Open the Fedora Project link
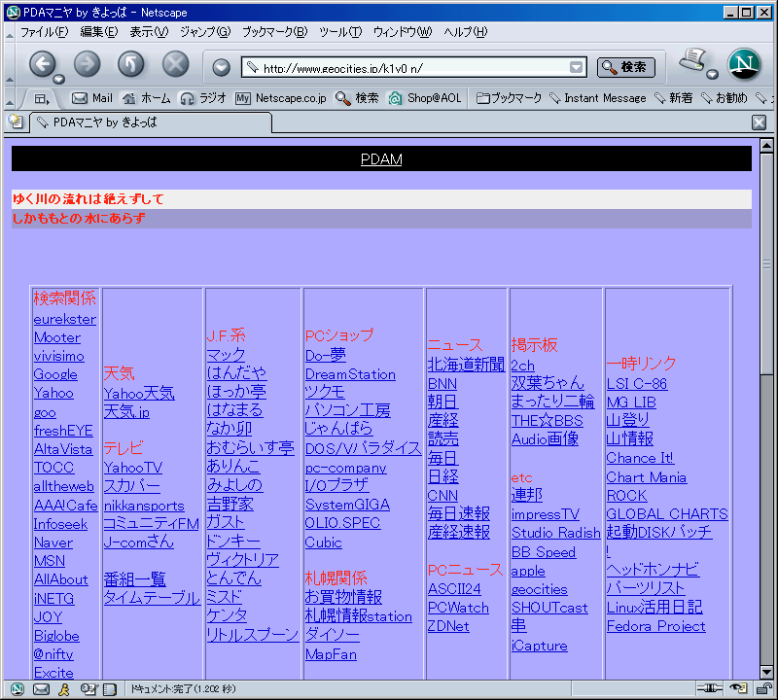This screenshot has width=778, height=700. [x=655, y=626]
